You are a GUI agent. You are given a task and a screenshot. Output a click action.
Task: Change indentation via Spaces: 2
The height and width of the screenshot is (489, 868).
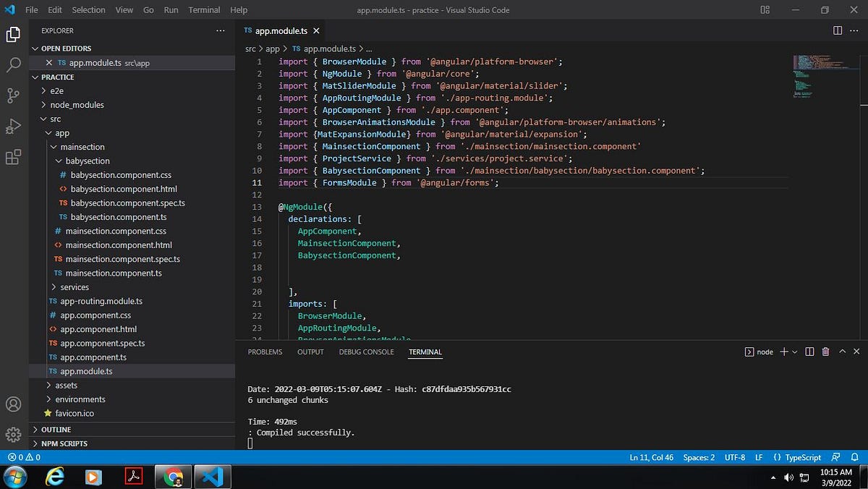pos(699,457)
